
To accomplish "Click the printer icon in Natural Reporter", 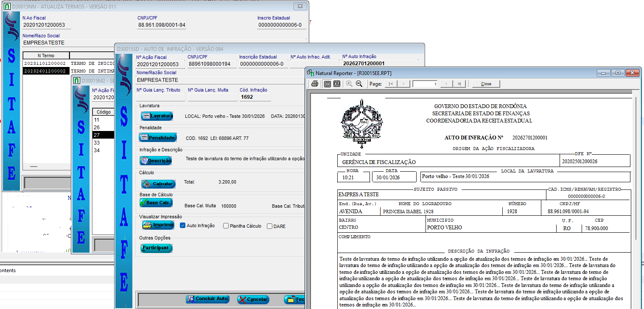I will coord(315,84).
